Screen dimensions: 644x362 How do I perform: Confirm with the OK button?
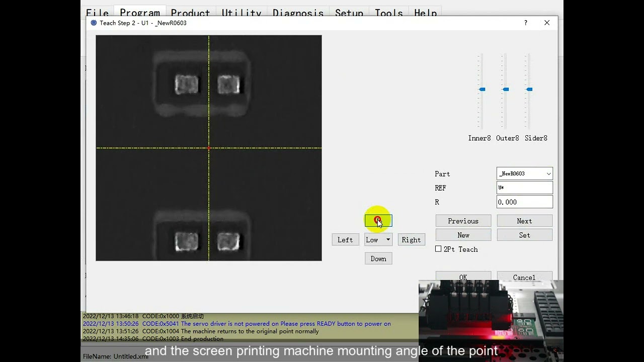coord(463,276)
